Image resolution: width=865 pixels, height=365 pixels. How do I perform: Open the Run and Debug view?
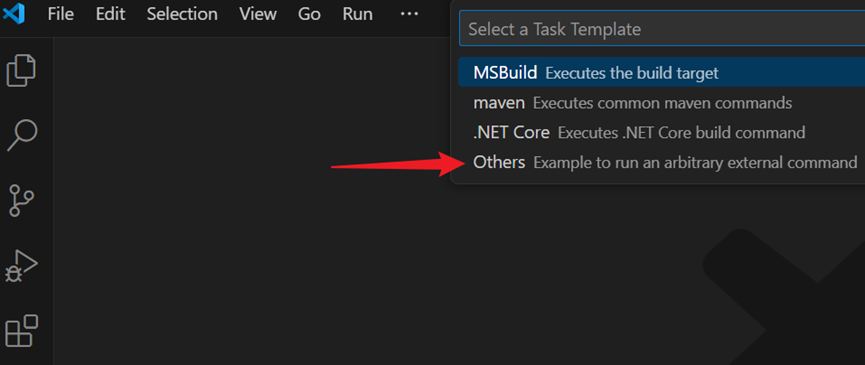pos(22,266)
